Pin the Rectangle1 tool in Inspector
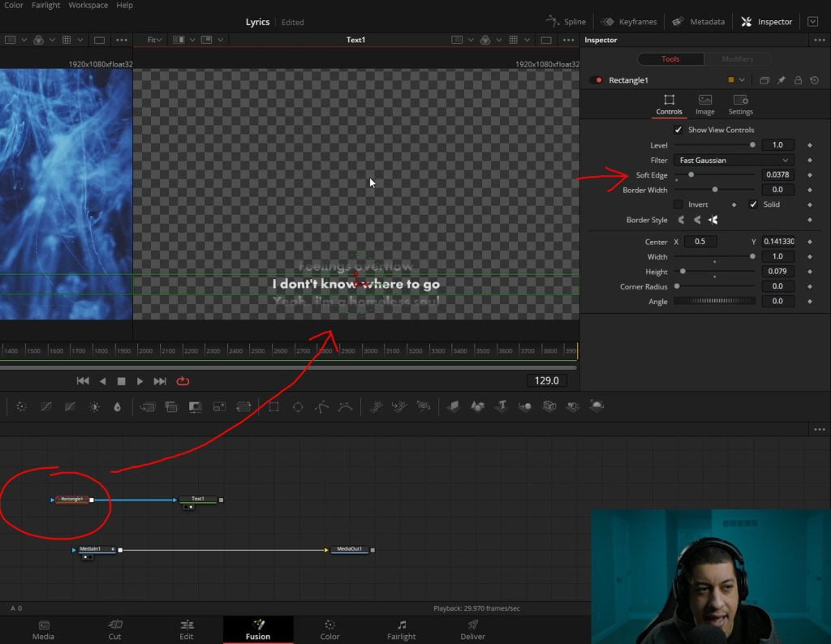Screen dimensions: 831x644 tap(781, 80)
